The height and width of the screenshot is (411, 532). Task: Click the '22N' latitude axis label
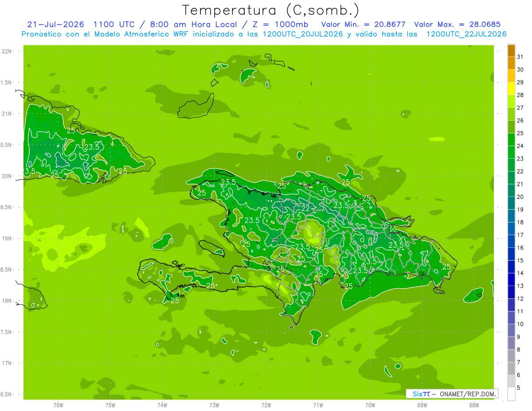pos(7,51)
